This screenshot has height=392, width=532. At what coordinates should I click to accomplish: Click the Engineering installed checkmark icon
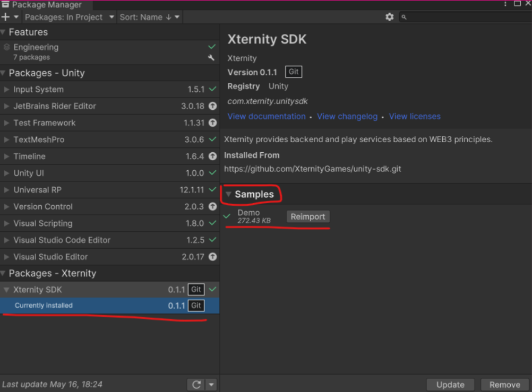click(x=212, y=47)
